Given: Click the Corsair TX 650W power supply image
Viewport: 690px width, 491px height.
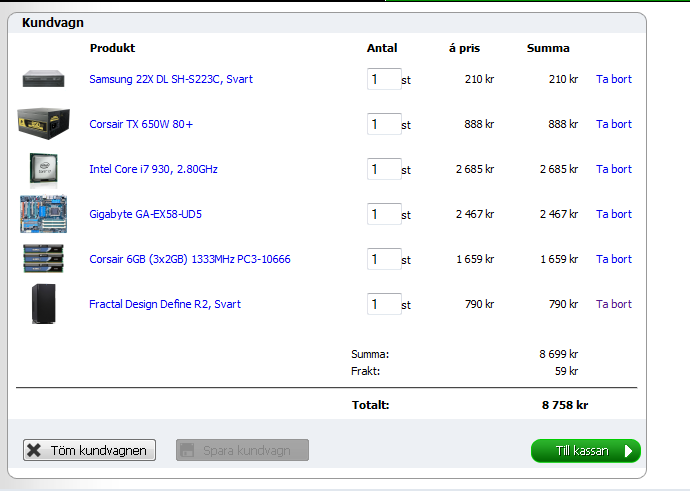Looking at the screenshot, I should click(x=43, y=123).
